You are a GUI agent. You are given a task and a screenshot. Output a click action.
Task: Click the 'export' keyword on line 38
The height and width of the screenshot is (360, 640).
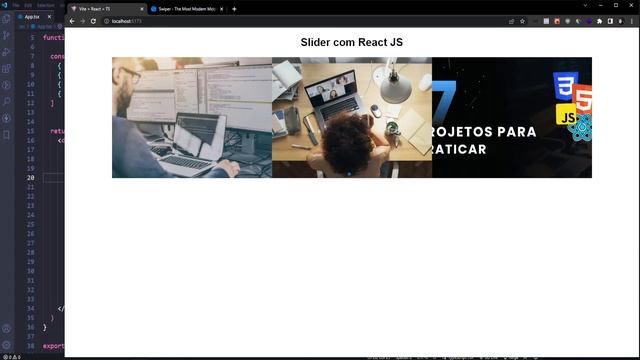point(53,346)
